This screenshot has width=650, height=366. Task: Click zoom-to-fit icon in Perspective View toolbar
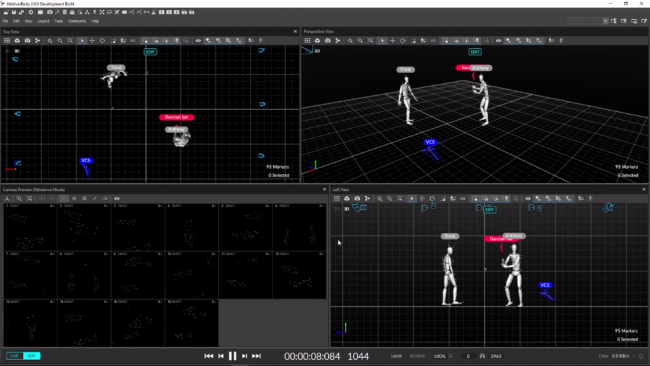pyautogui.click(x=370, y=41)
